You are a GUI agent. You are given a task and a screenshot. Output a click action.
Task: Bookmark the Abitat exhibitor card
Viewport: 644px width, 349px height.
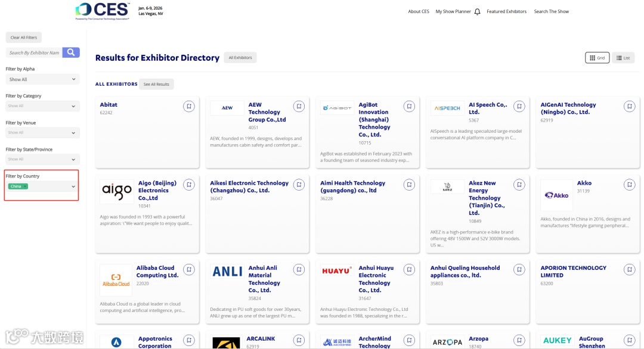tap(189, 106)
